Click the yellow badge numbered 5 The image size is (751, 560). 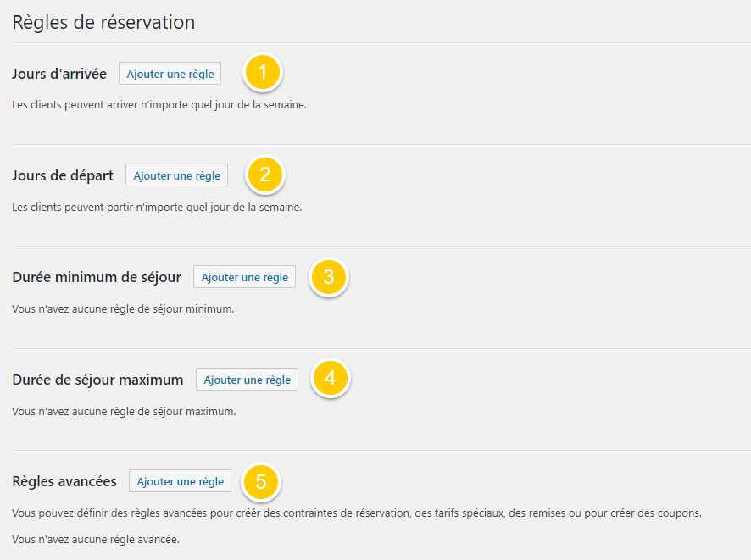pos(261,481)
